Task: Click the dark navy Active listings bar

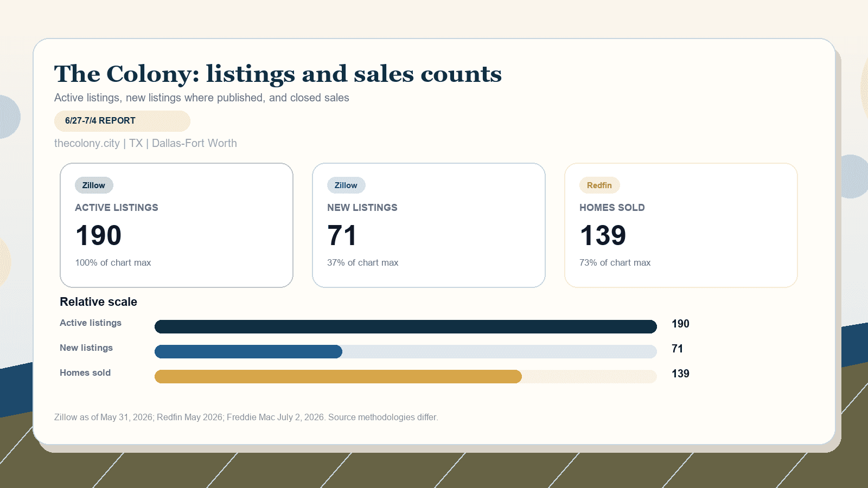Action: pos(406,326)
